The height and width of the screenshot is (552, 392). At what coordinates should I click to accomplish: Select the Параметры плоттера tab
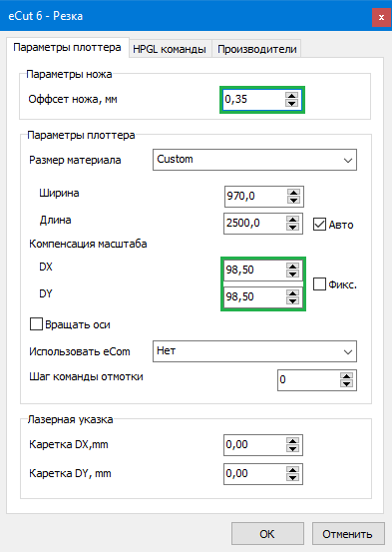click(68, 48)
